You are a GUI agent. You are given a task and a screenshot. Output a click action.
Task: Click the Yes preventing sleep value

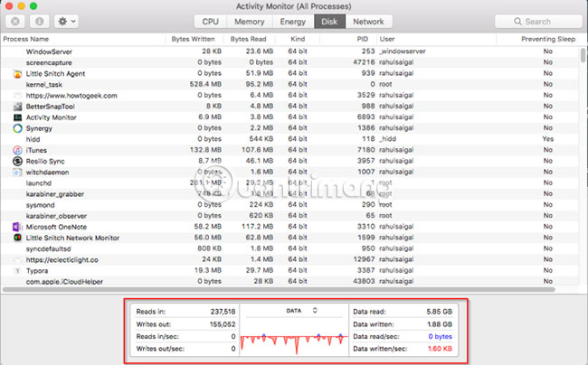click(548, 139)
